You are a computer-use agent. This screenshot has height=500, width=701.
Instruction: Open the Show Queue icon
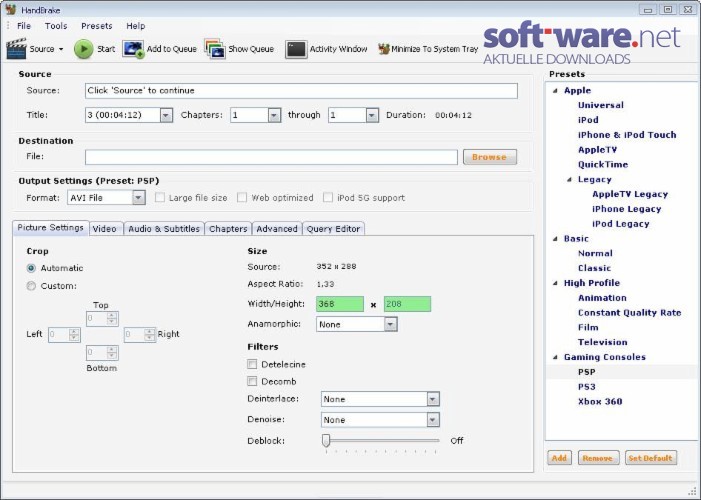[x=215, y=49]
